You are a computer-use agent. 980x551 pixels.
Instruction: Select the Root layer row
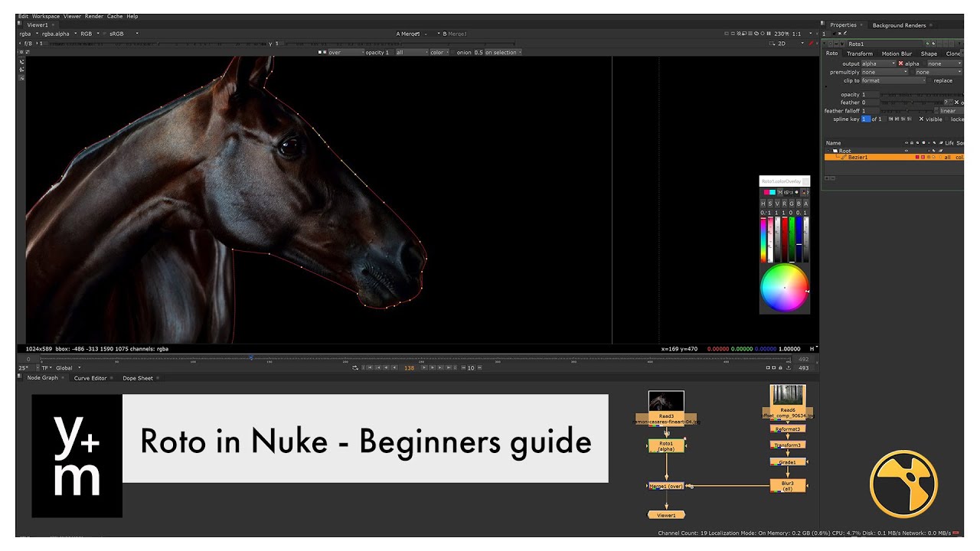coord(893,151)
